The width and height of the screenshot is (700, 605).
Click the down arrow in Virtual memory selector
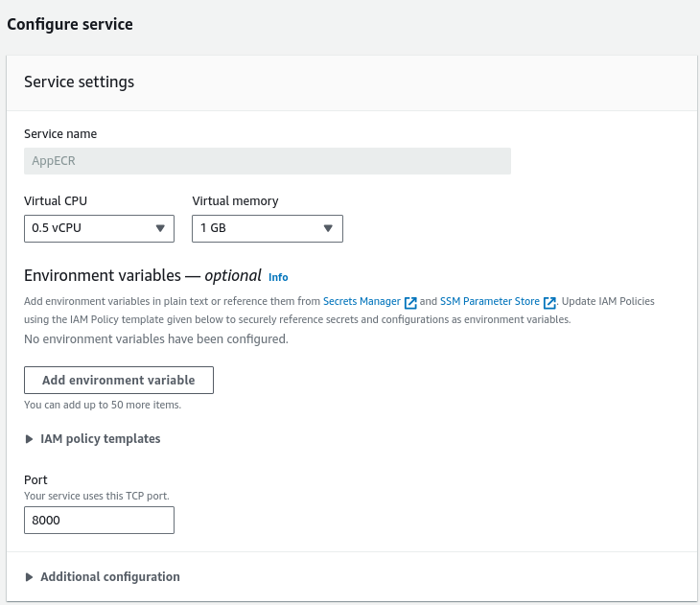click(x=328, y=228)
